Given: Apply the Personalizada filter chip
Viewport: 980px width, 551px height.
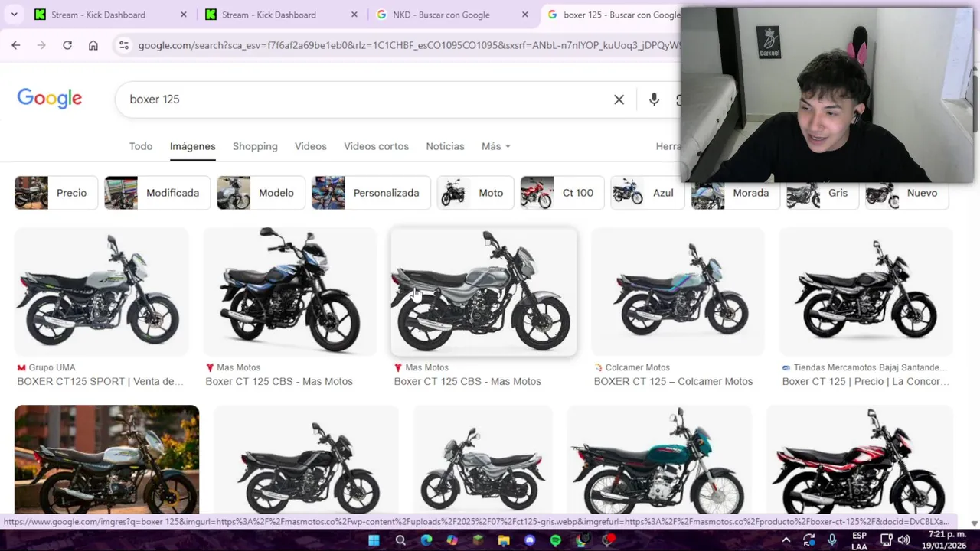Looking at the screenshot, I should 371,193.
